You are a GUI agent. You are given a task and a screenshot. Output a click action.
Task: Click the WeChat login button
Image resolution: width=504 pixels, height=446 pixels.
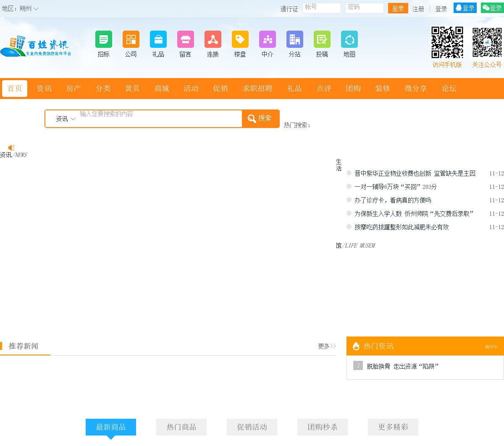[492, 8]
